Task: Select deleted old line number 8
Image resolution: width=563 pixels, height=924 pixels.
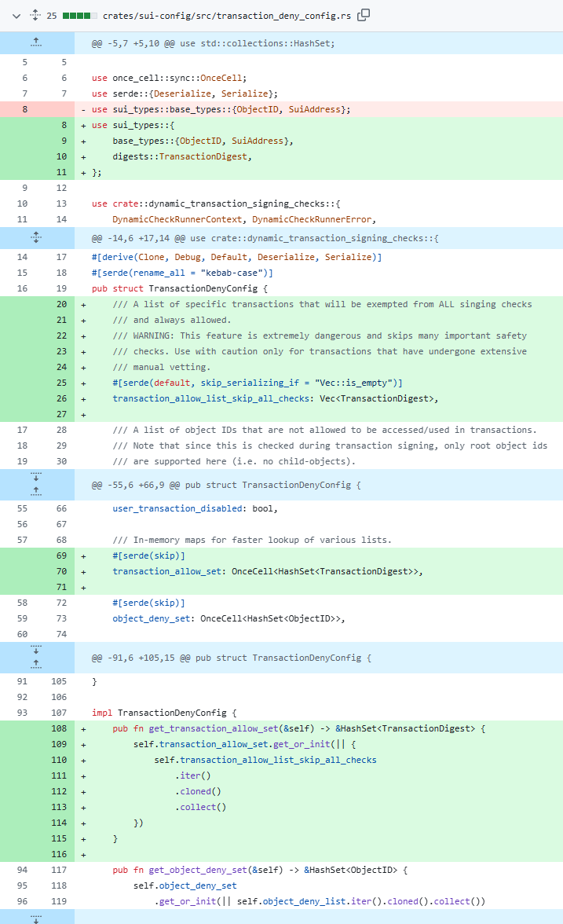Action: [24, 109]
